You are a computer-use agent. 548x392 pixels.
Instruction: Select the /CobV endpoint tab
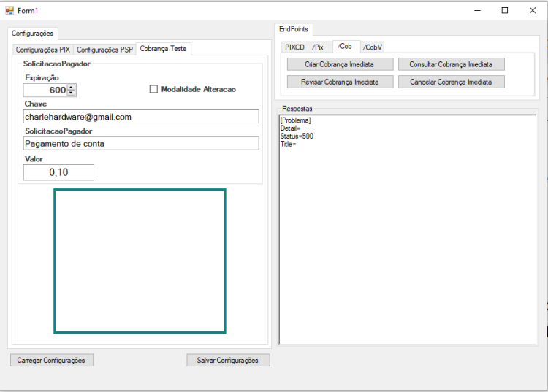pyautogui.click(x=372, y=47)
